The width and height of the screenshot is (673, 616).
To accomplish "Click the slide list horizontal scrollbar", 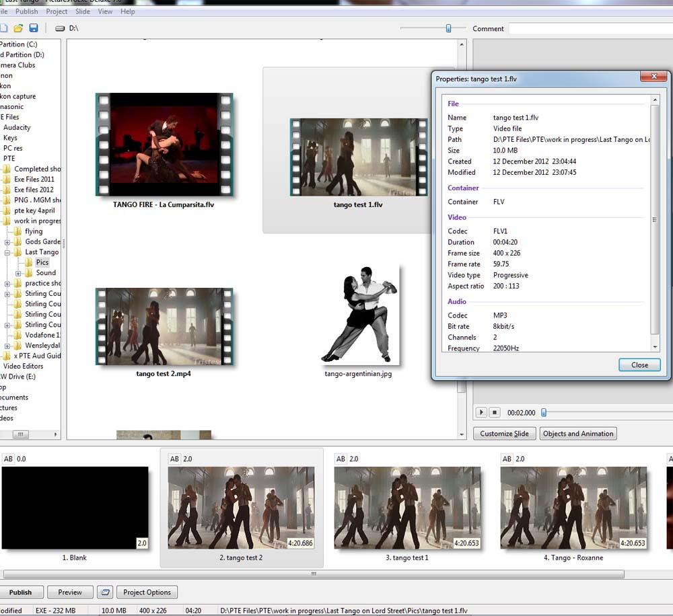I will (x=314, y=574).
